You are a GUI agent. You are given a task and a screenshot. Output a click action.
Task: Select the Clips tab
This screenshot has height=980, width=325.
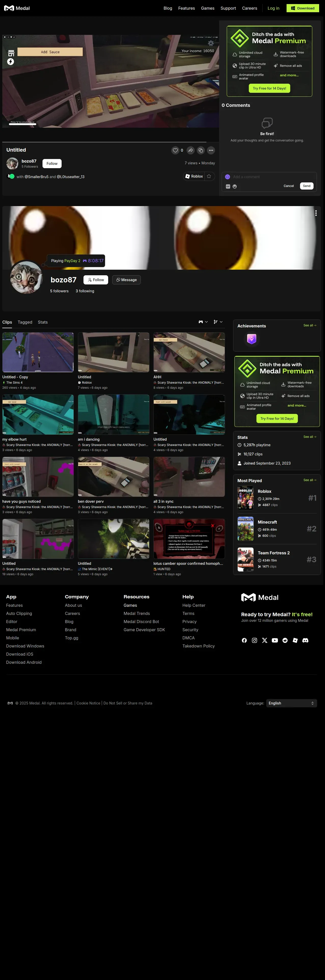coord(7,322)
